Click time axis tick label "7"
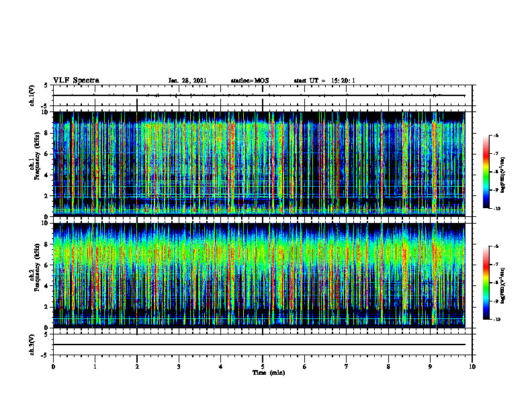Viewport: 532px width, 411px height. click(x=347, y=367)
